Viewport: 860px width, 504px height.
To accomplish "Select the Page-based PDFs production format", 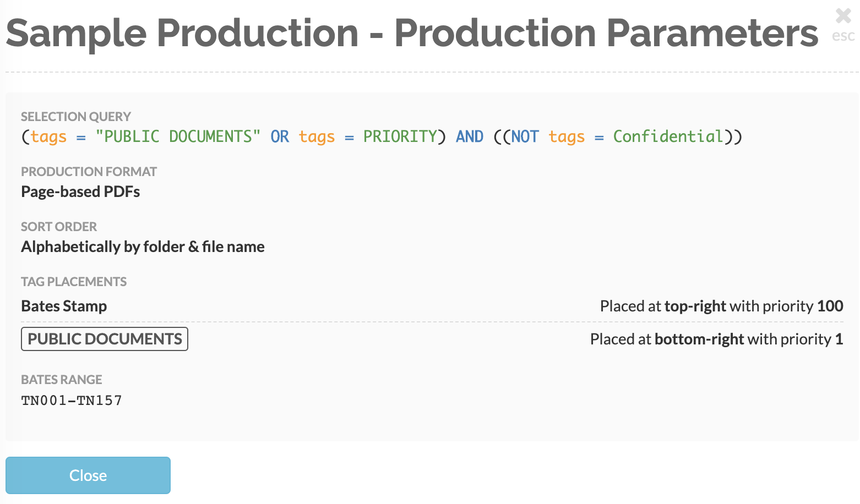I will [x=80, y=191].
